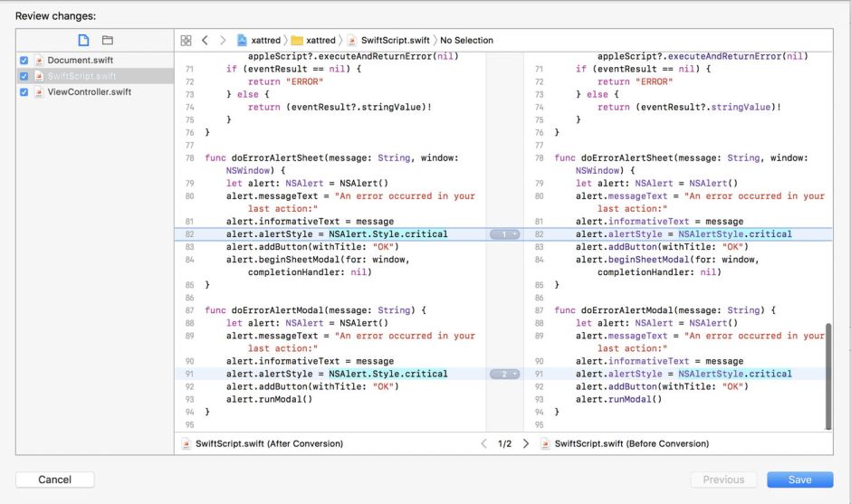Toggle the SwiftScript.swift checkbox
The height and width of the screenshot is (504, 851).
point(24,76)
